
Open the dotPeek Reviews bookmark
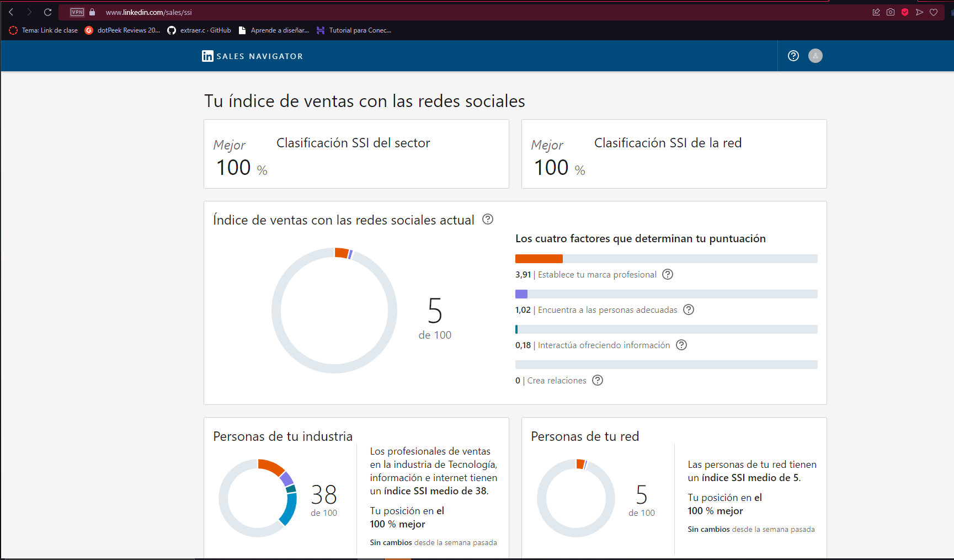(122, 30)
